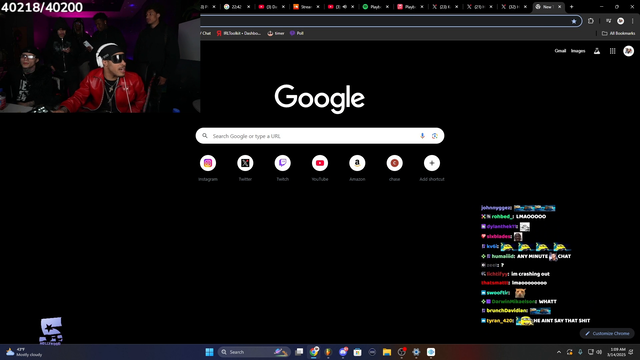Open the Chat bookmark
This screenshot has height=360, width=640.
pos(206,33)
